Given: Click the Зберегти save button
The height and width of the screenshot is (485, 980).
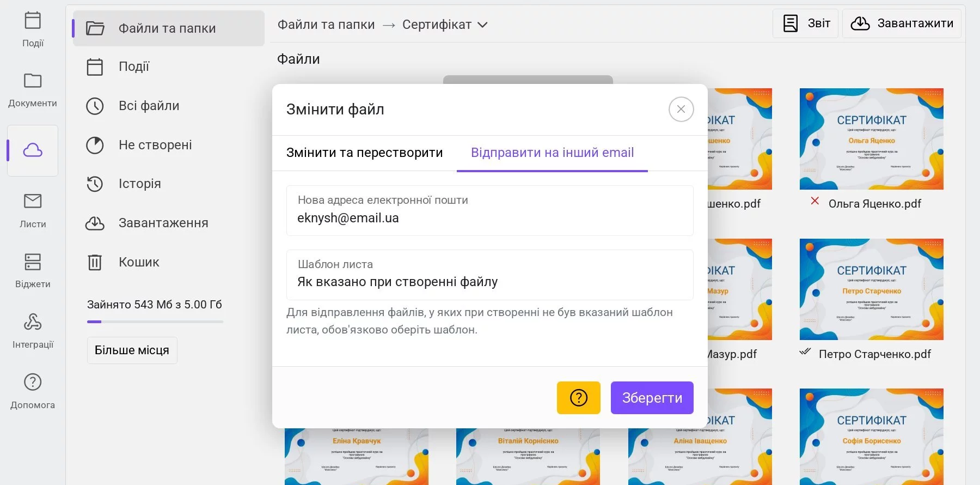Looking at the screenshot, I should click(652, 398).
